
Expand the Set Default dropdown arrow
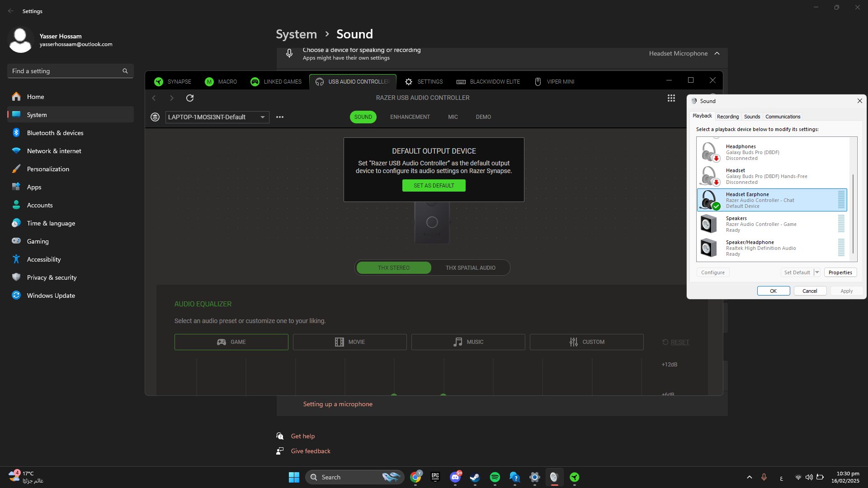[x=817, y=272]
